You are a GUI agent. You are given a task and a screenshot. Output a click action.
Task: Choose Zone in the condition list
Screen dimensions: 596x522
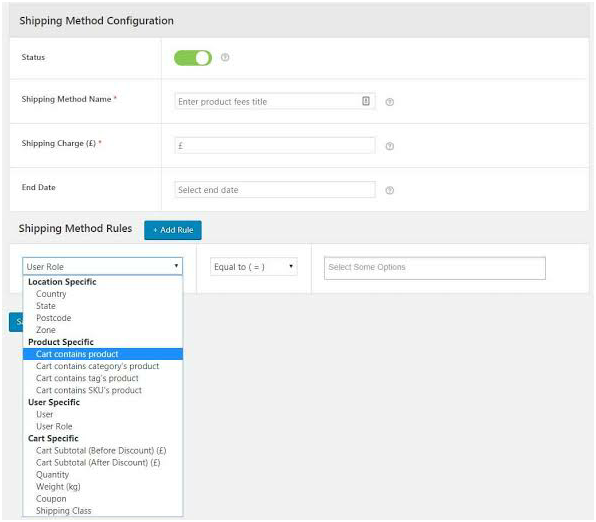(x=103, y=330)
